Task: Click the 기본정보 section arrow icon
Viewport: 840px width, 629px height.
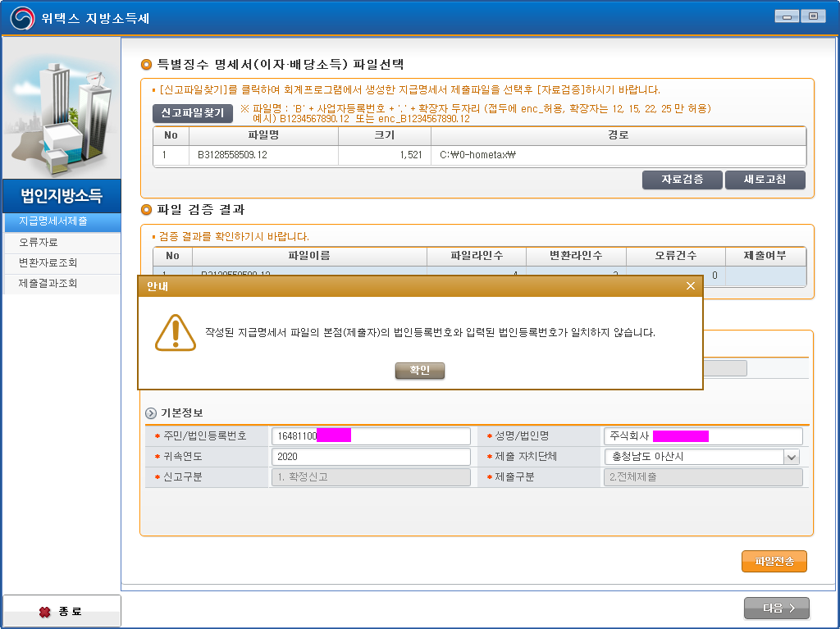Action: (151, 413)
